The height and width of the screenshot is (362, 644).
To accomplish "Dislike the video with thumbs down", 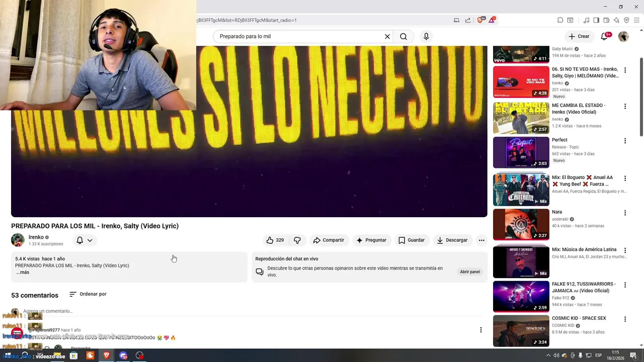I will pyautogui.click(x=297, y=240).
